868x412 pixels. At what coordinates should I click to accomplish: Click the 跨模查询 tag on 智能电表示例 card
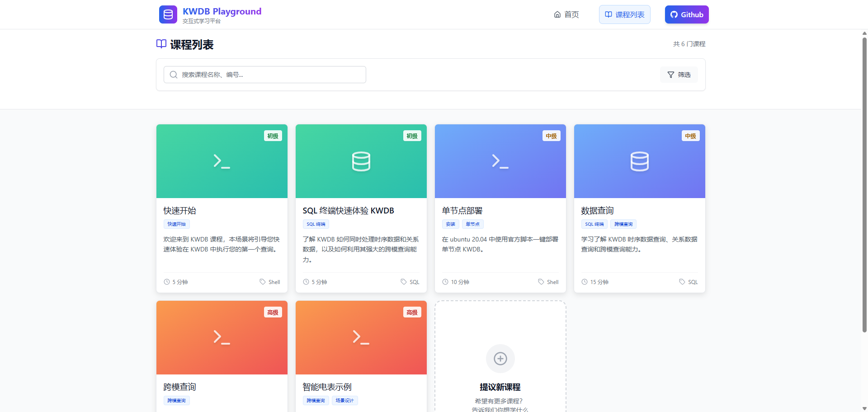click(316, 401)
